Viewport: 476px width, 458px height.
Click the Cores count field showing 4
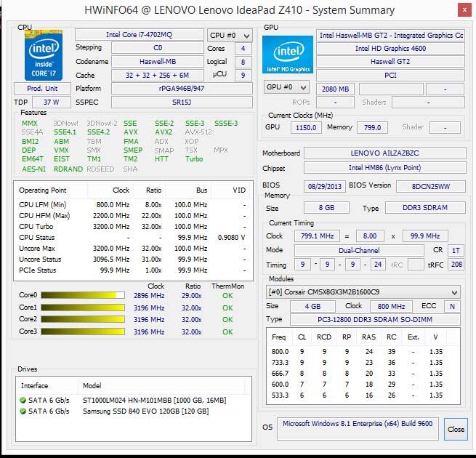[x=243, y=49]
